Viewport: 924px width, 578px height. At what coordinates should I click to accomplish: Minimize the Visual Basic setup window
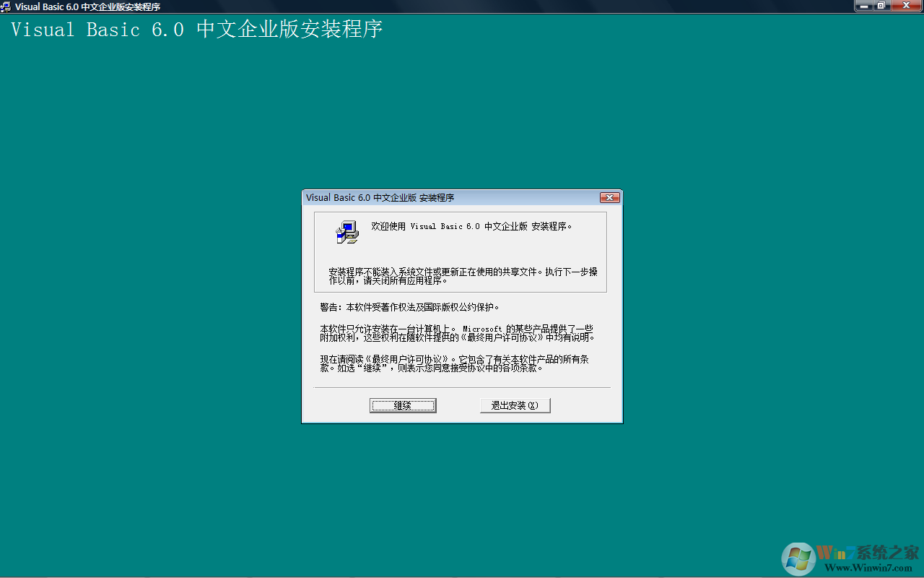(864, 7)
